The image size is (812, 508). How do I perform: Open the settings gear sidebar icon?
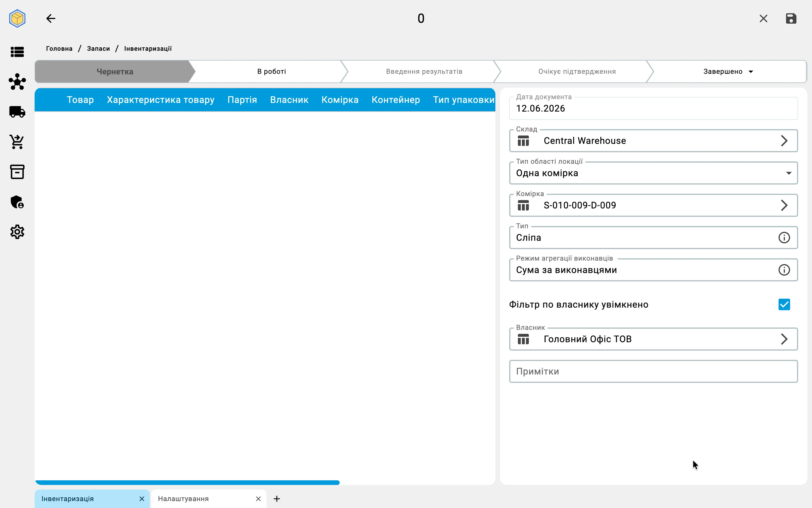(x=17, y=232)
